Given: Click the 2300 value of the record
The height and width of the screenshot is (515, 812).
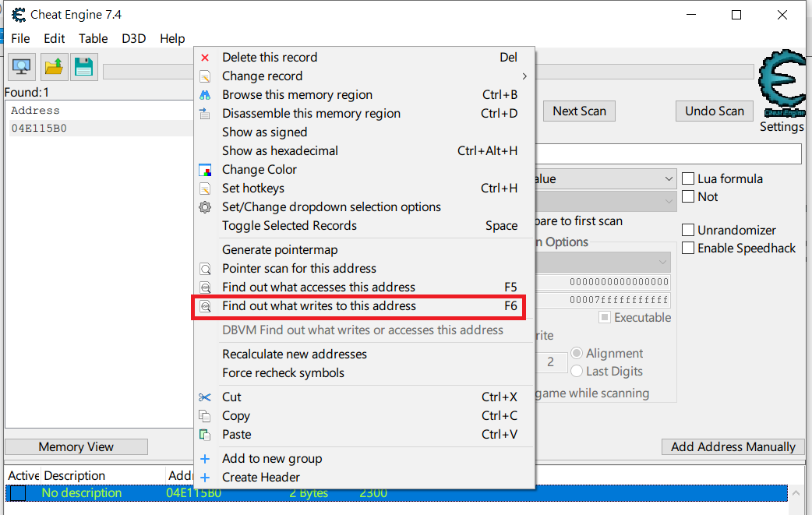Looking at the screenshot, I should tap(373, 493).
